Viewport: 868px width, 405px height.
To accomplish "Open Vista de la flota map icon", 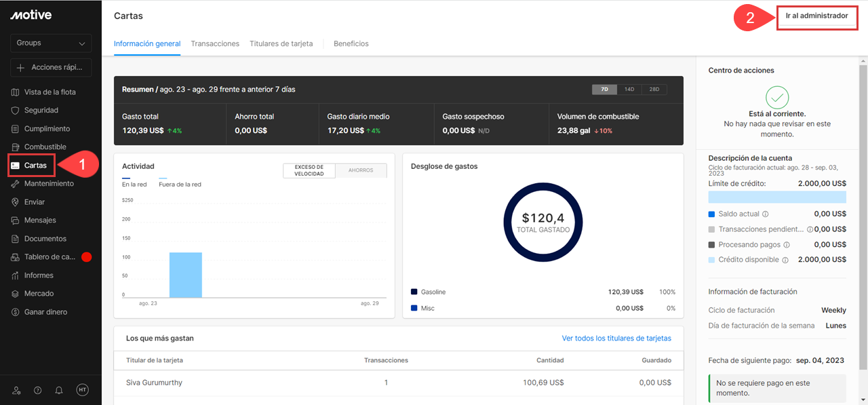I will pos(15,92).
